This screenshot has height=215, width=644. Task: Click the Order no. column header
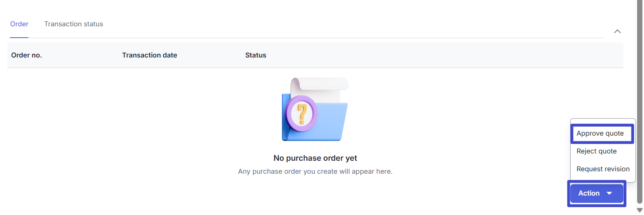26,55
